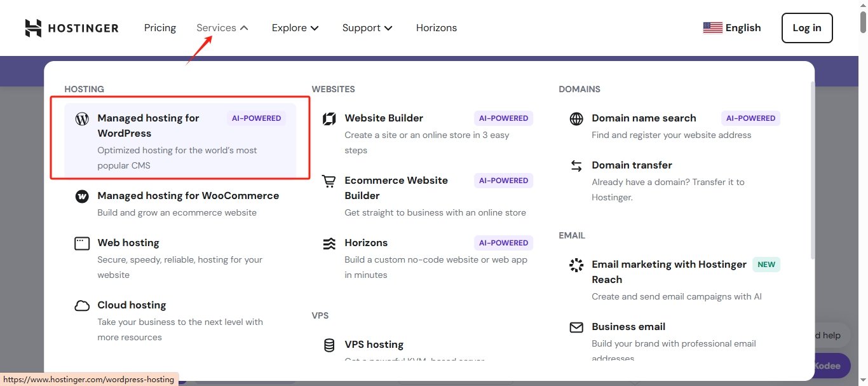Viewport: 868px width, 386px height.
Task: Click "Build a custom no-code website" description
Action: coord(436,267)
